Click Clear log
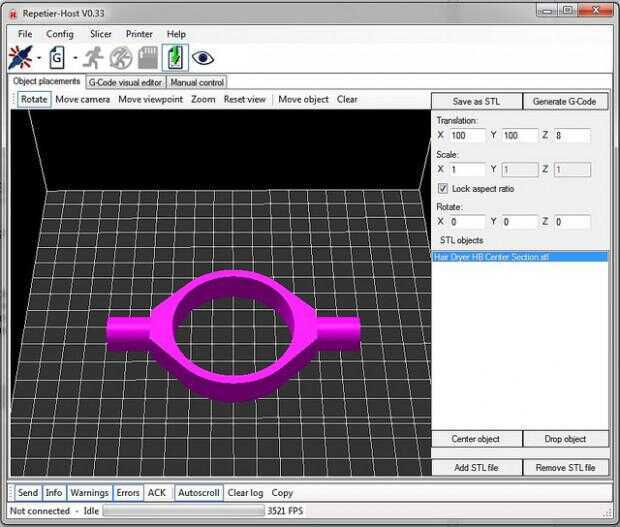 pyautogui.click(x=245, y=493)
